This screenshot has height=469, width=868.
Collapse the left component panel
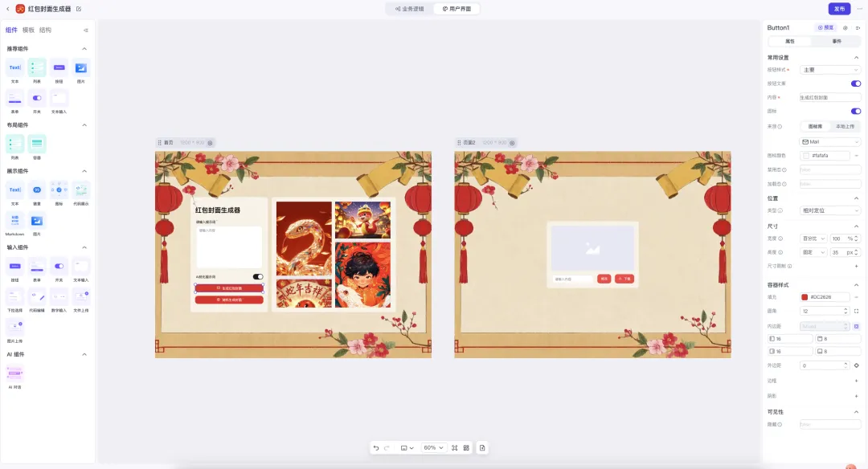(86, 31)
